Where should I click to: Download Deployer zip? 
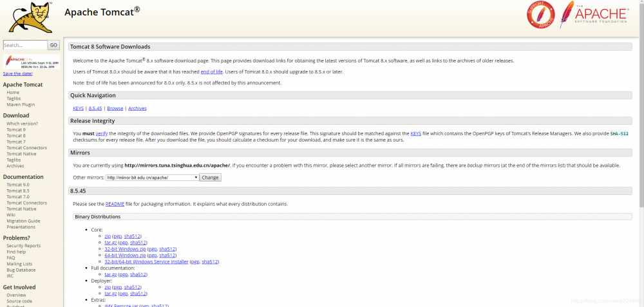[108, 287]
